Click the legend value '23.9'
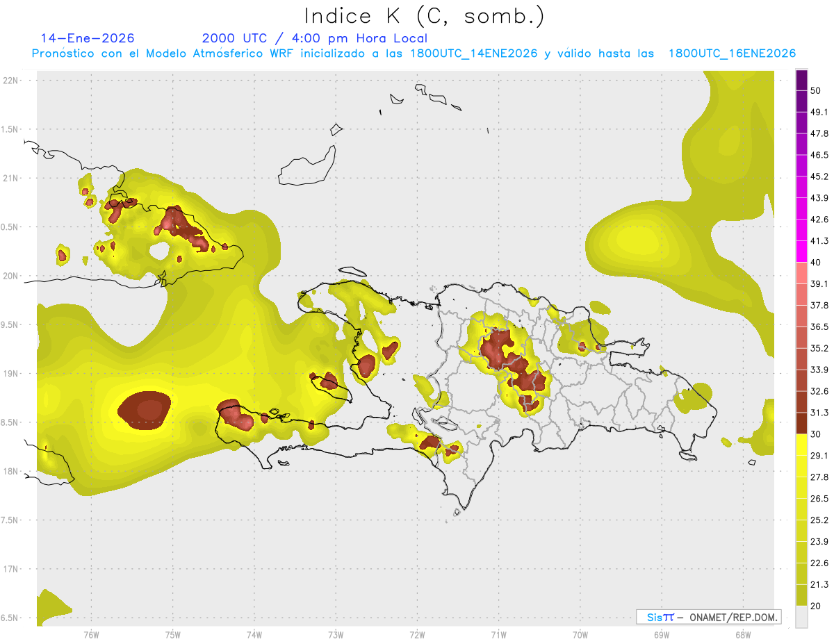Image resolution: width=834 pixels, height=644 pixels. pos(819,542)
